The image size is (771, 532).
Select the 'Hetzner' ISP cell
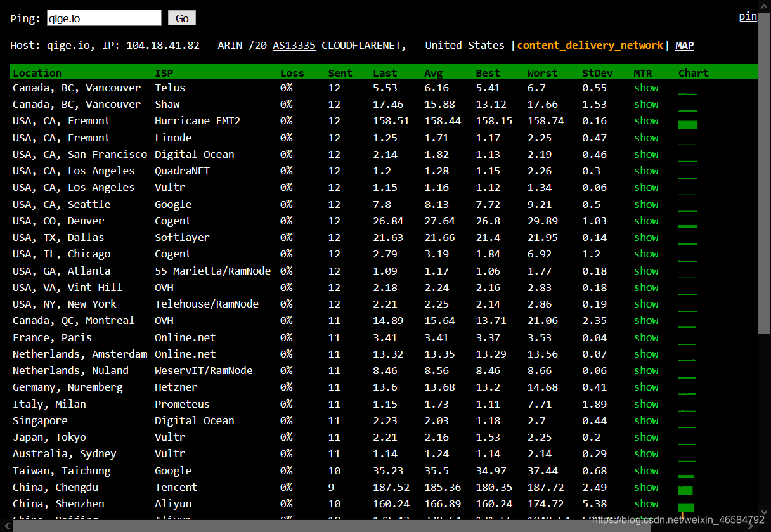[176, 387]
